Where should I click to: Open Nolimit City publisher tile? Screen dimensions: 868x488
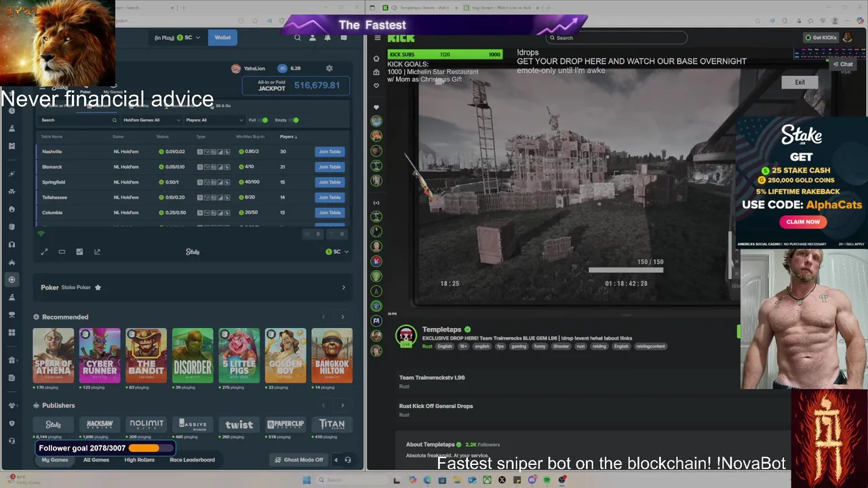pyautogui.click(x=146, y=424)
